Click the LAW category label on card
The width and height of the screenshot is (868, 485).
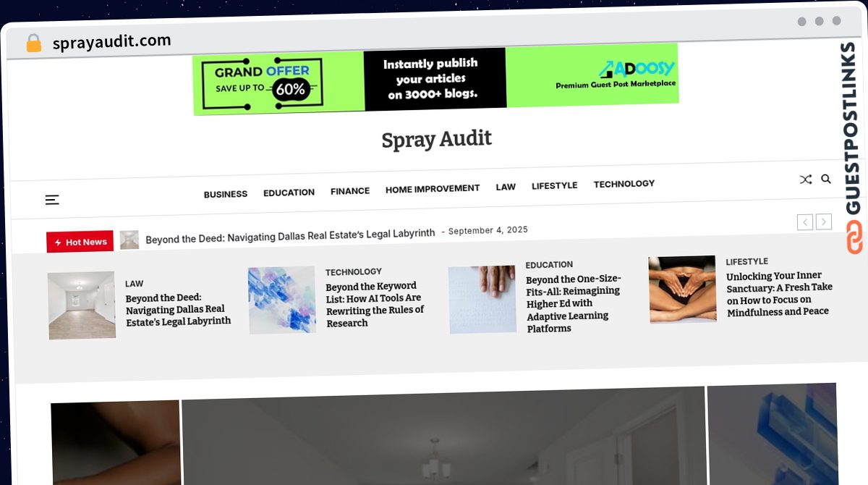(x=135, y=284)
